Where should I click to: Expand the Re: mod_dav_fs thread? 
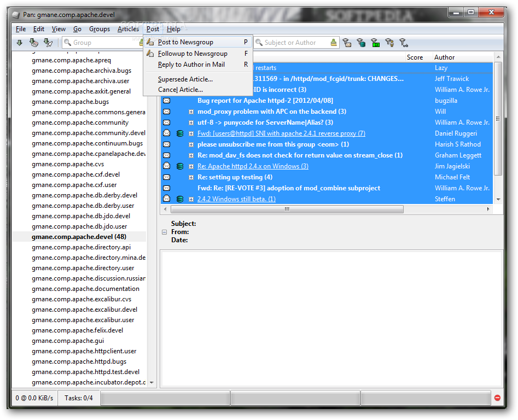pos(191,155)
